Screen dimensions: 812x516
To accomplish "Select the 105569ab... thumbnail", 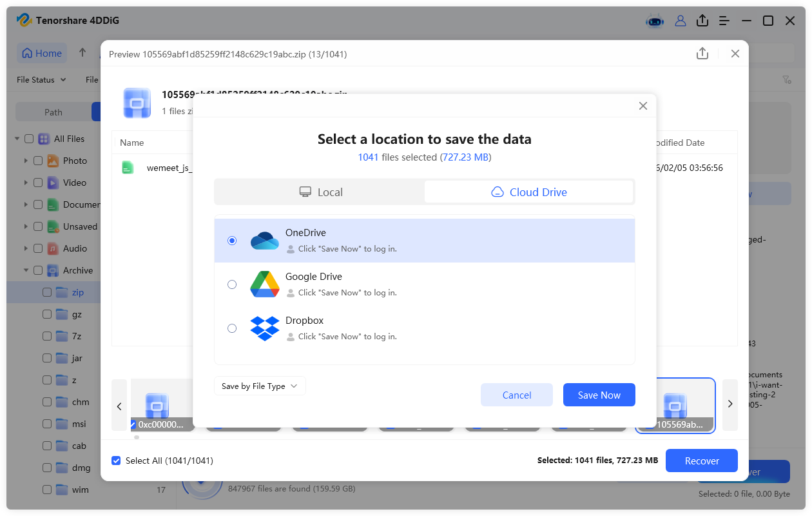I will click(675, 405).
